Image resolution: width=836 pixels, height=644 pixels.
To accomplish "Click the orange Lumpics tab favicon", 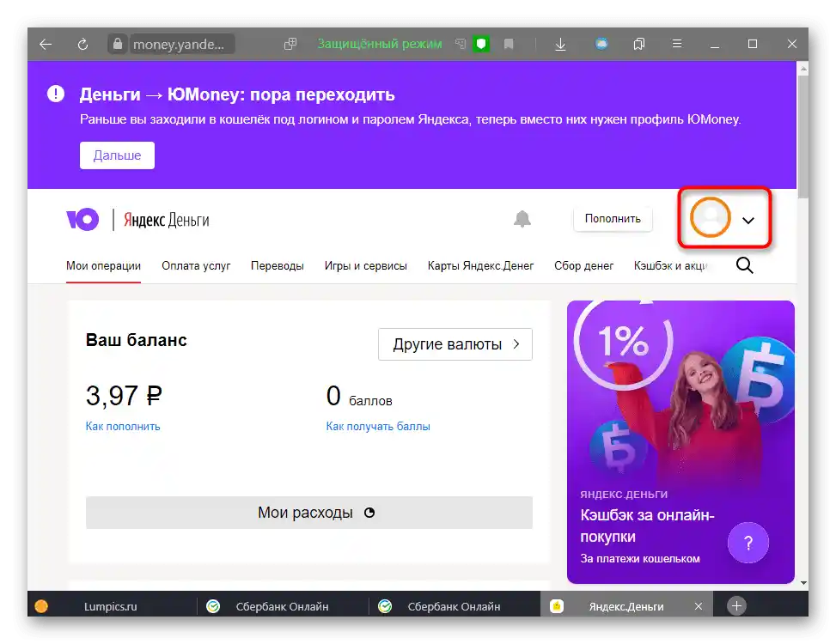I will pyautogui.click(x=41, y=606).
